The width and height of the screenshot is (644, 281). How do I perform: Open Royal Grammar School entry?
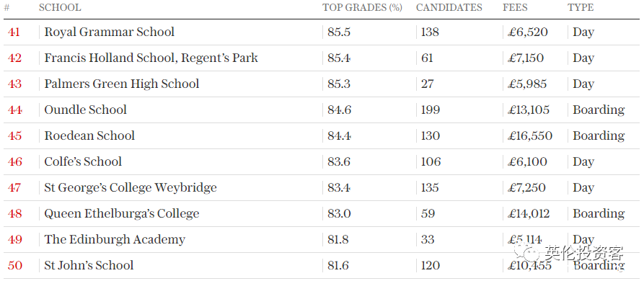point(109,32)
